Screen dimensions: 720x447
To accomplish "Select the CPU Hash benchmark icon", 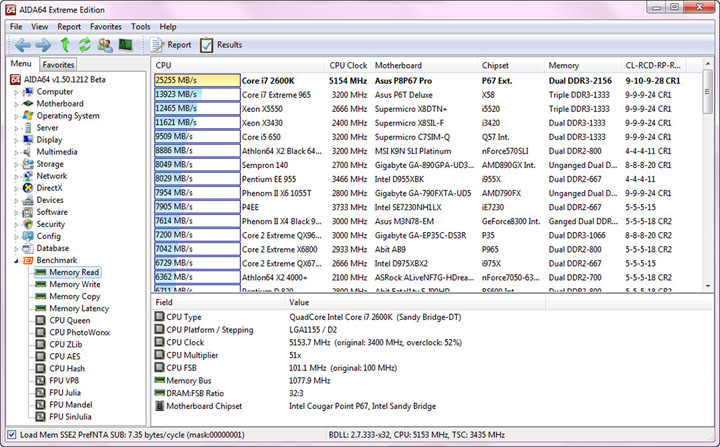I will coord(41,368).
